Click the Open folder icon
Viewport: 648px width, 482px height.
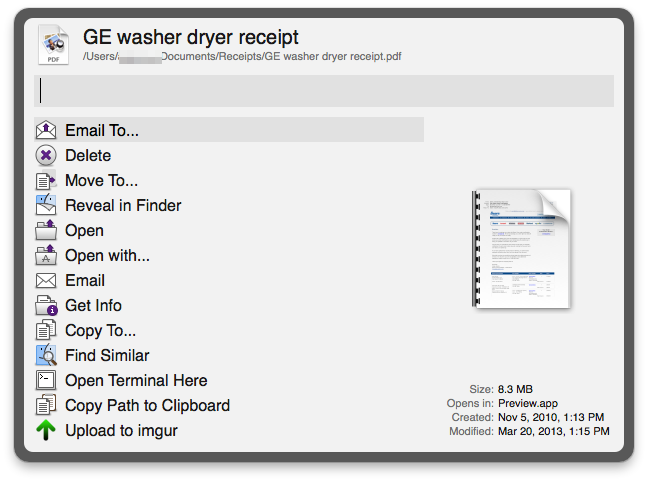pos(46,230)
